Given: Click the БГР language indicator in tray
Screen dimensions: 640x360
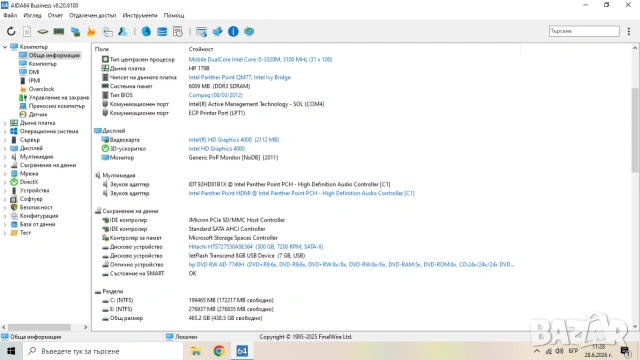Looking at the screenshot, I should pyautogui.click(x=573, y=351).
